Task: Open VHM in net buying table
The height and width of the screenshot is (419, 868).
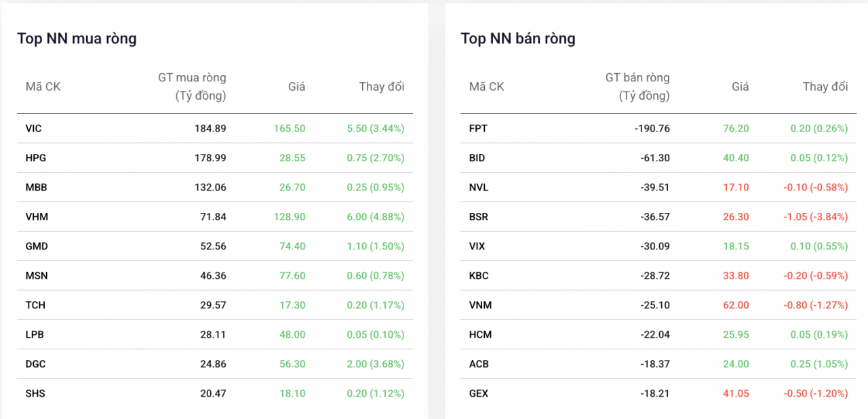Action: [x=37, y=217]
